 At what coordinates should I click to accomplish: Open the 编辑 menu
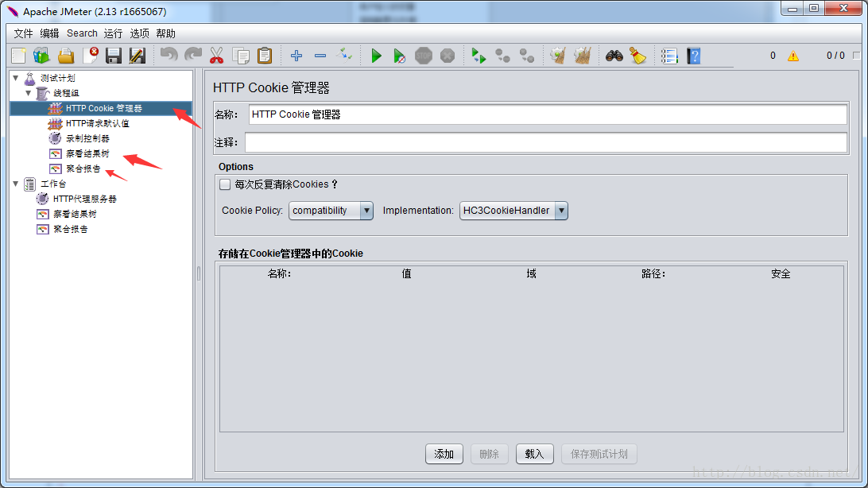(49, 33)
